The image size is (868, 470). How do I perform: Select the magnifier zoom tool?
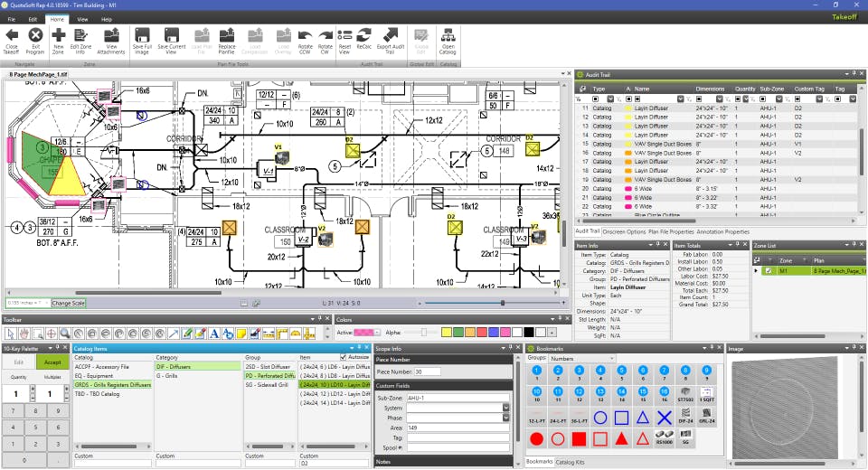click(65, 334)
